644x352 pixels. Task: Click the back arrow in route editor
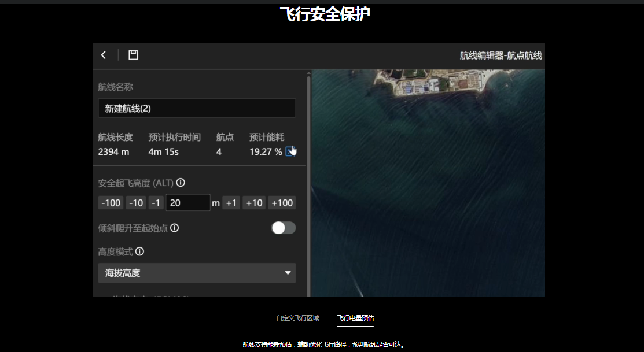click(104, 55)
